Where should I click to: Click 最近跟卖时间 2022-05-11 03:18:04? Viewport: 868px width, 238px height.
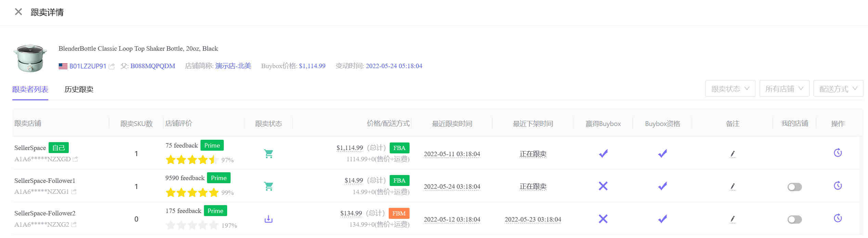(x=452, y=154)
